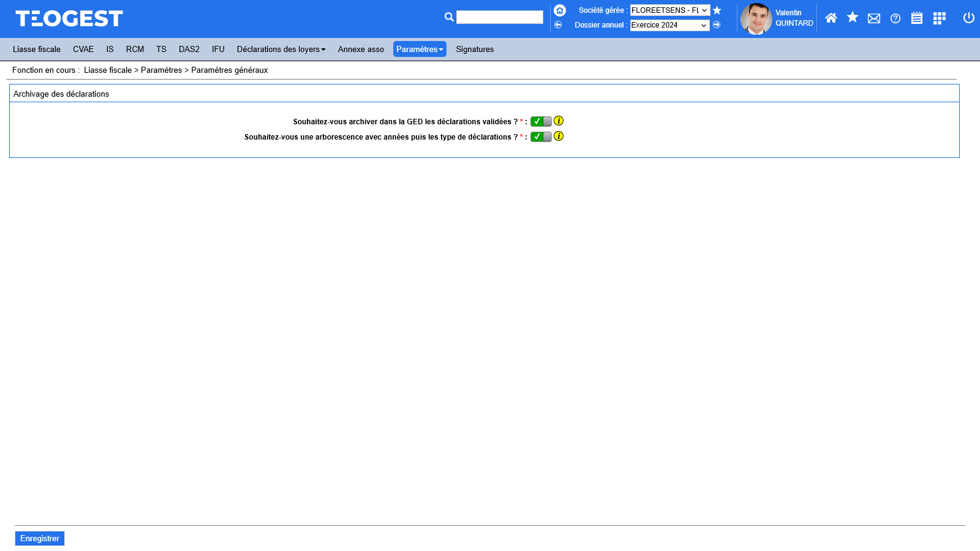Open the Société gérée dropdown

click(x=669, y=10)
